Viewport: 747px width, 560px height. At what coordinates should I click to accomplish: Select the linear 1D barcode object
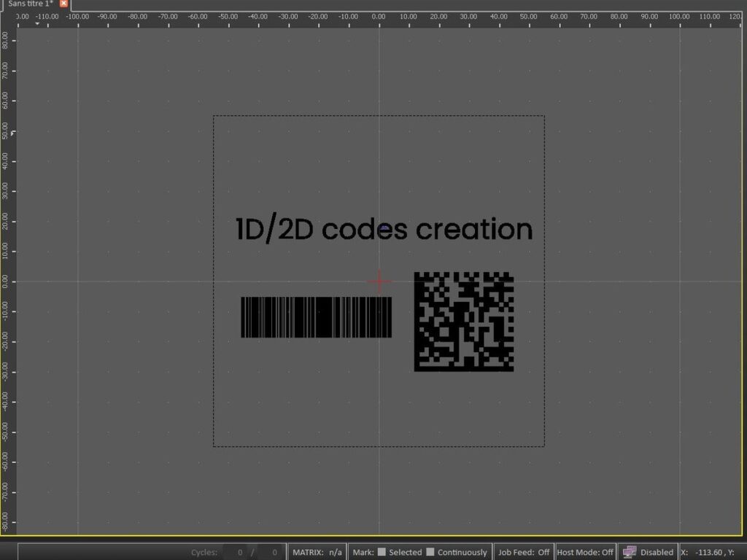point(317,317)
